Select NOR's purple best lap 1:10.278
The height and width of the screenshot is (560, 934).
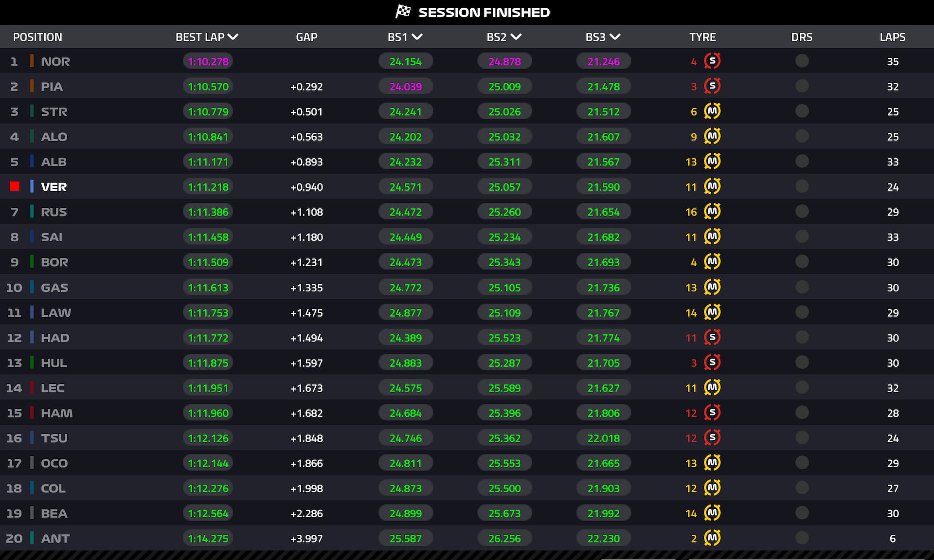(x=208, y=61)
